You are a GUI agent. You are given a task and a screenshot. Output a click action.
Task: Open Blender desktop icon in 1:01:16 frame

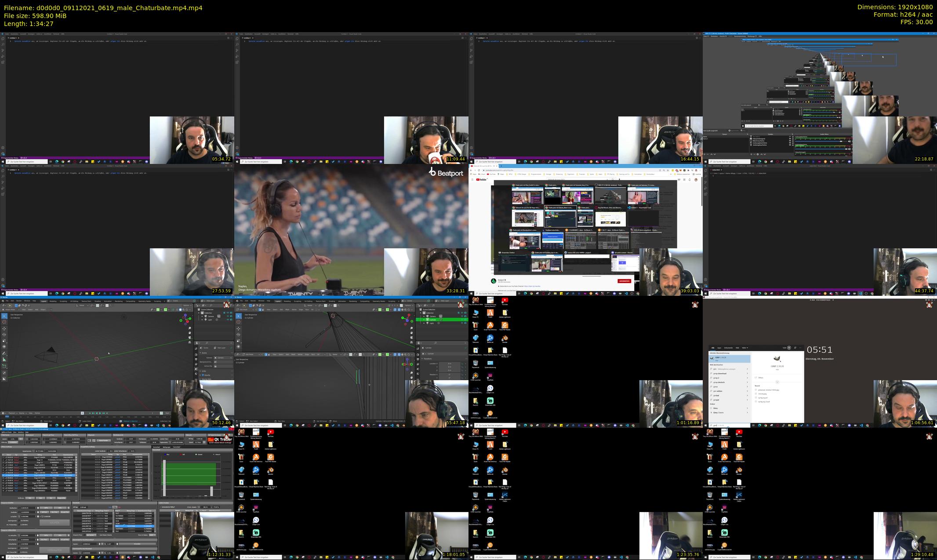click(505, 338)
